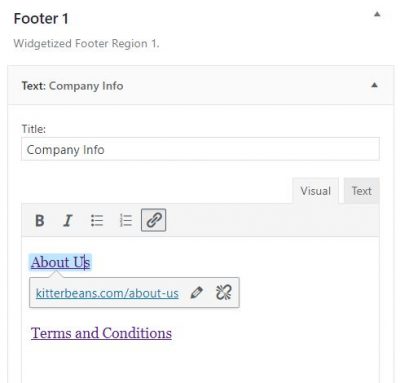The width and height of the screenshot is (400, 383).
Task: Click the Widgetized Footer Region 1 description
Action: tap(86, 44)
